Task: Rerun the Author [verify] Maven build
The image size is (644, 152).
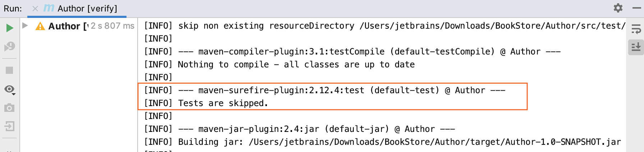Action: (x=10, y=28)
